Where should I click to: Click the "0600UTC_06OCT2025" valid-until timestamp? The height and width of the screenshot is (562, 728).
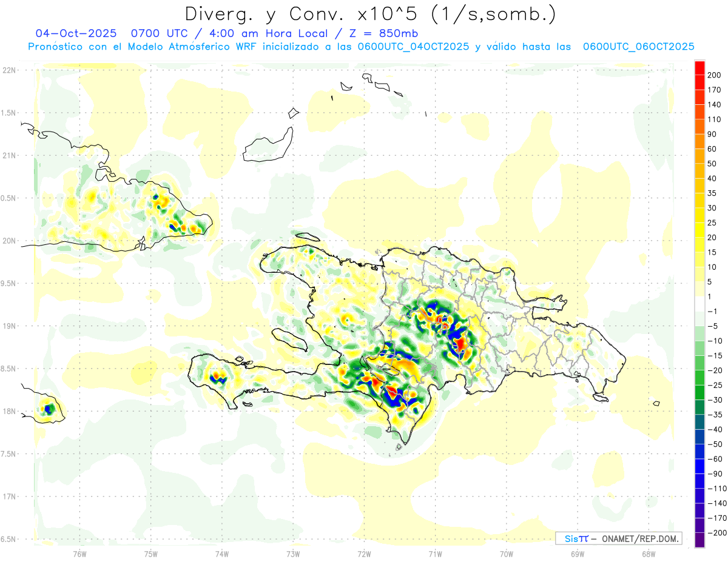(638, 47)
